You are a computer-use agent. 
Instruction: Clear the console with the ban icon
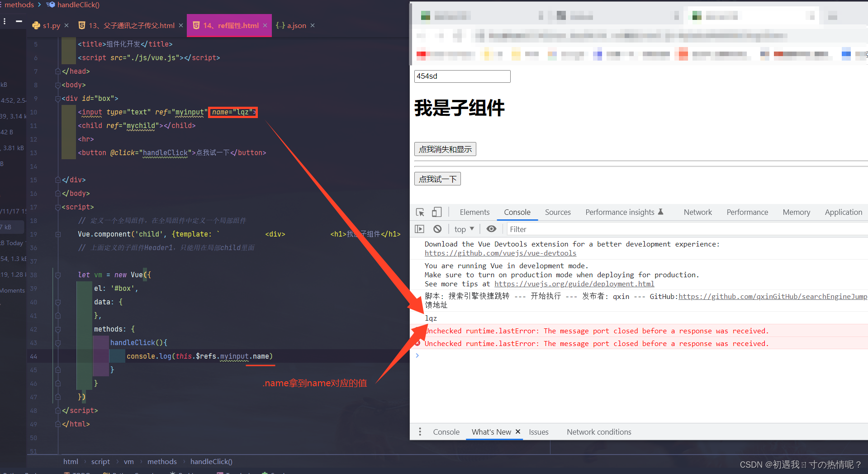point(437,229)
